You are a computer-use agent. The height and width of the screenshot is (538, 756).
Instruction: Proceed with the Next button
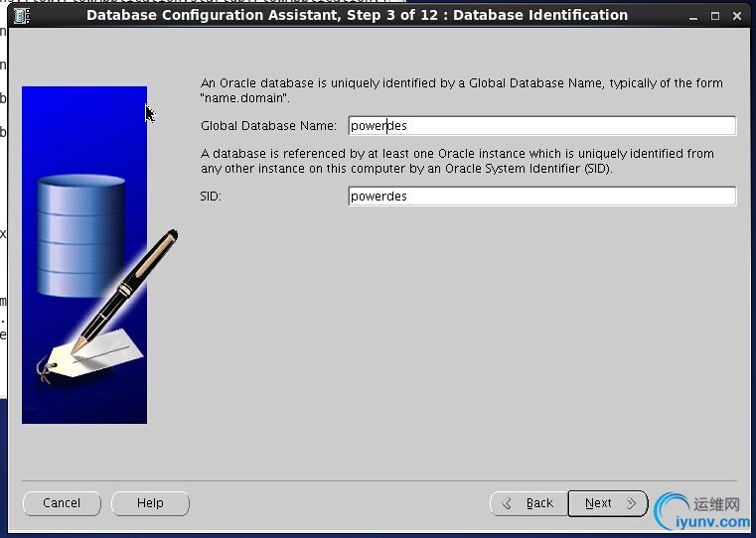[x=608, y=503]
